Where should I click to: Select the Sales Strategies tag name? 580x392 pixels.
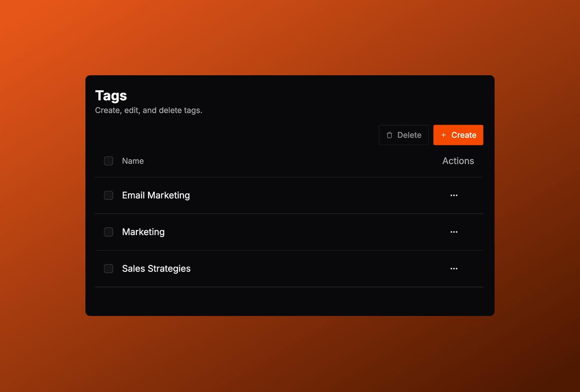point(156,269)
